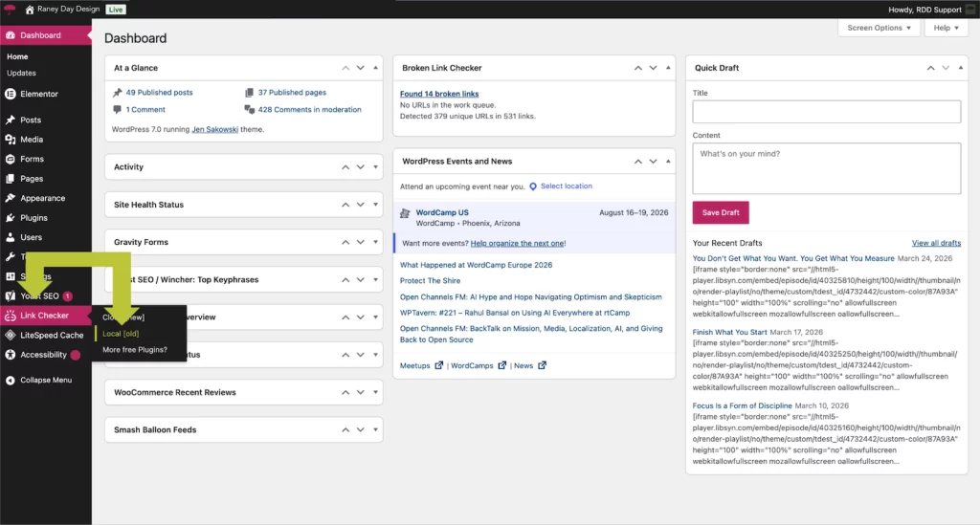Screen dimensions: 980x525
Task: Open What Happened at WordCamp Europe 2026
Action: point(477,265)
